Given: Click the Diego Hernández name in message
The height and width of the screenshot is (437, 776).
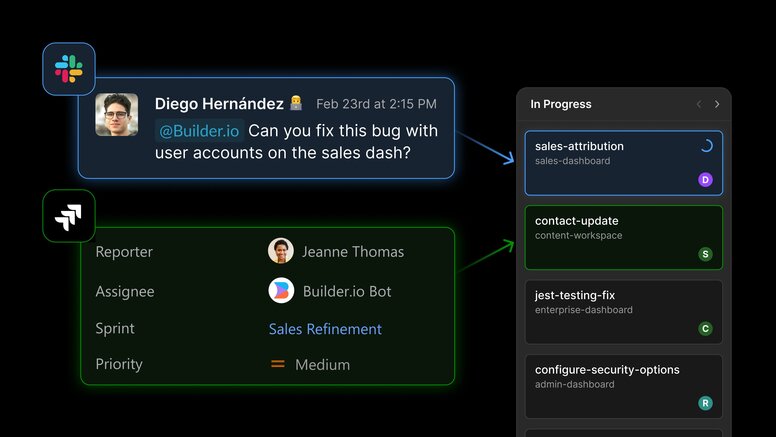Looking at the screenshot, I should [219, 104].
